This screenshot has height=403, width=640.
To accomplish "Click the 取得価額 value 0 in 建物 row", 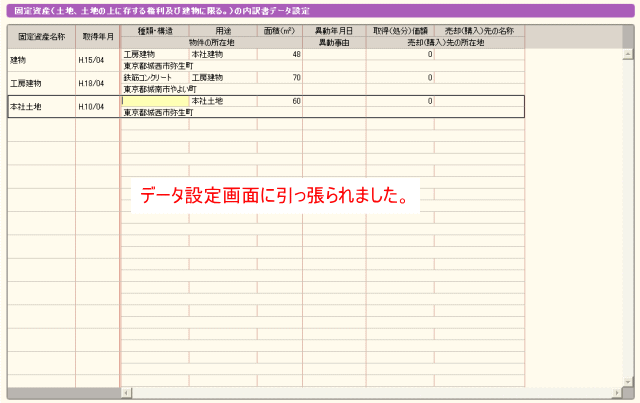I will click(400, 54).
